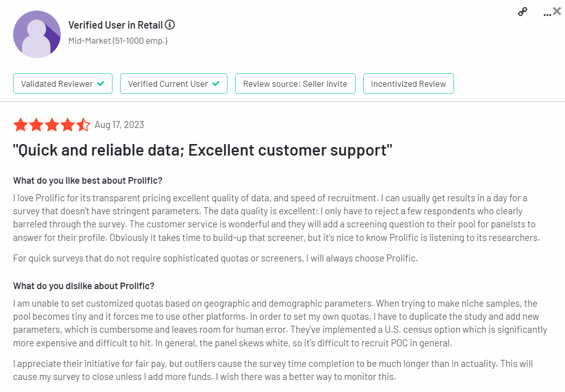Open the Quick and reliable data review title
565x392 pixels.
pyautogui.click(x=202, y=151)
